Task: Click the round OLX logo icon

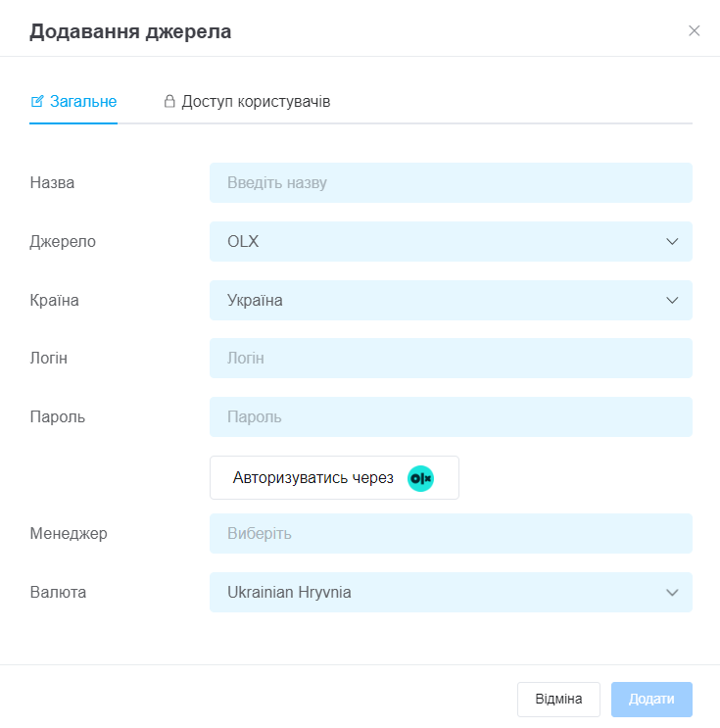Action: tap(420, 478)
